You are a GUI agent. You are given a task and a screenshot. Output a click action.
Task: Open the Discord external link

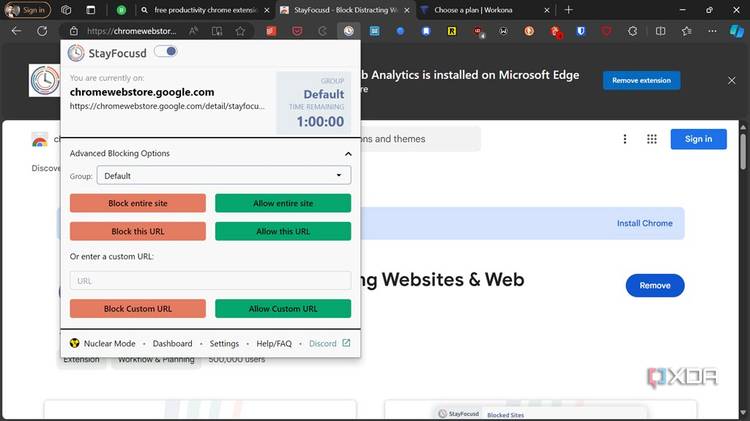coord(330,343)
